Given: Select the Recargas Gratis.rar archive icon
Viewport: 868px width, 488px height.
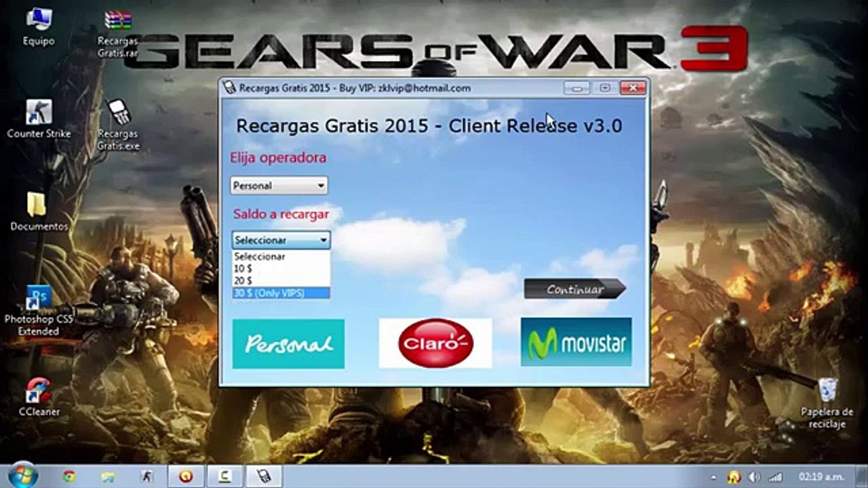Looking at the screenshot, I should click(x=117, y=34).
